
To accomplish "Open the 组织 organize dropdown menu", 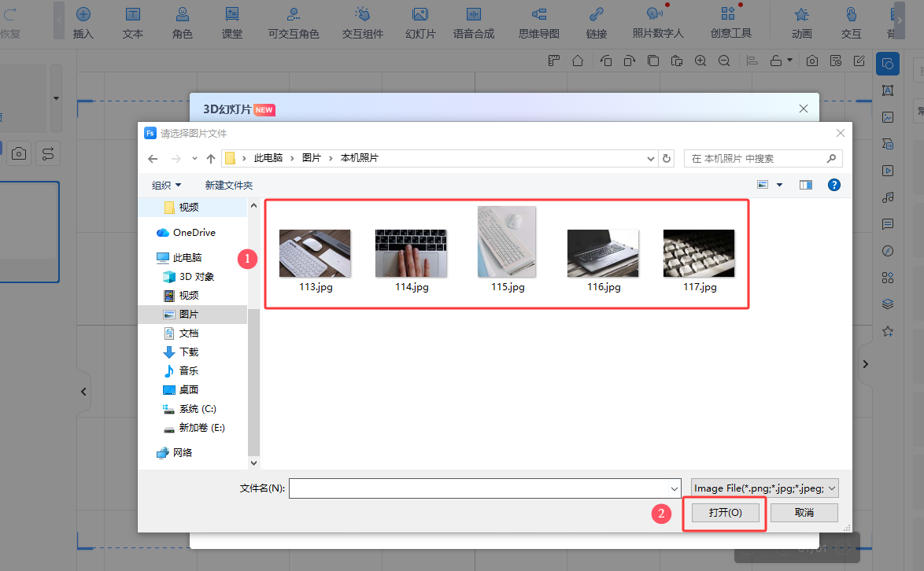I will [166, 185].
